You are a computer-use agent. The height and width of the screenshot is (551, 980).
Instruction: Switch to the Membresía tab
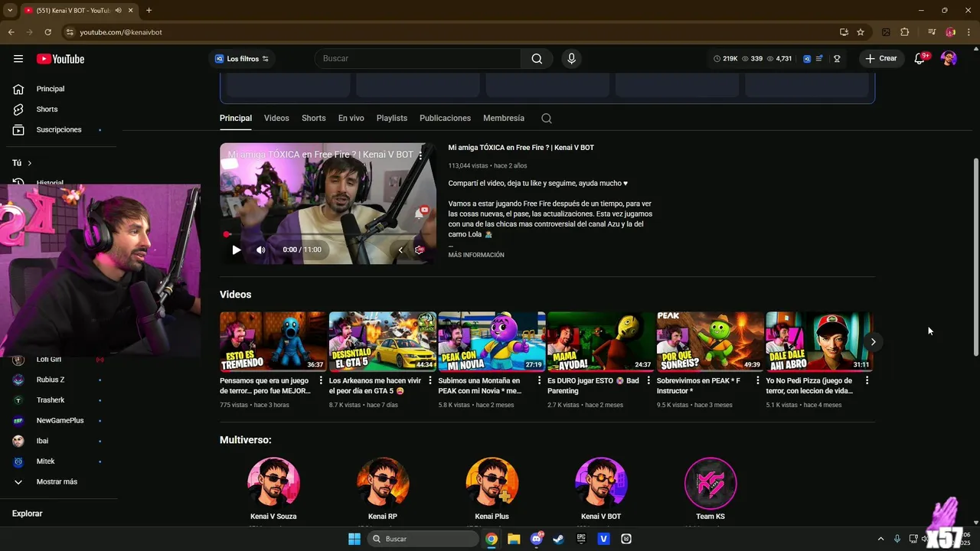point(504,119)
